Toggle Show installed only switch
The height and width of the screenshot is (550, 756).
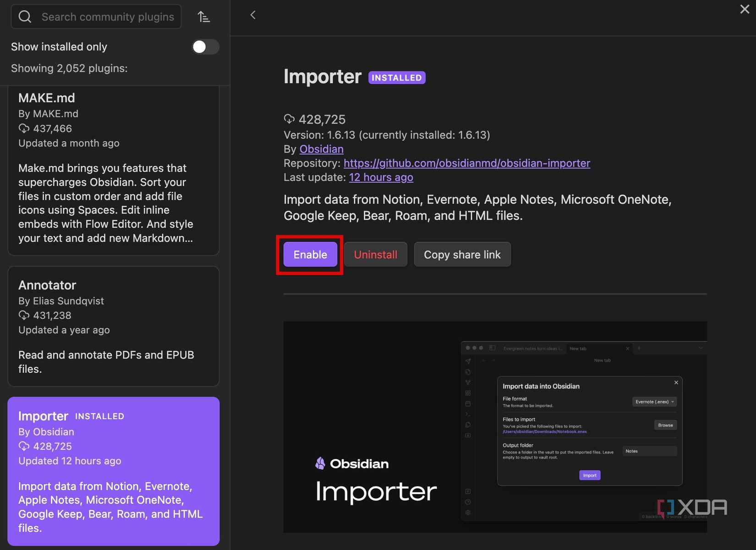(205, 47)
